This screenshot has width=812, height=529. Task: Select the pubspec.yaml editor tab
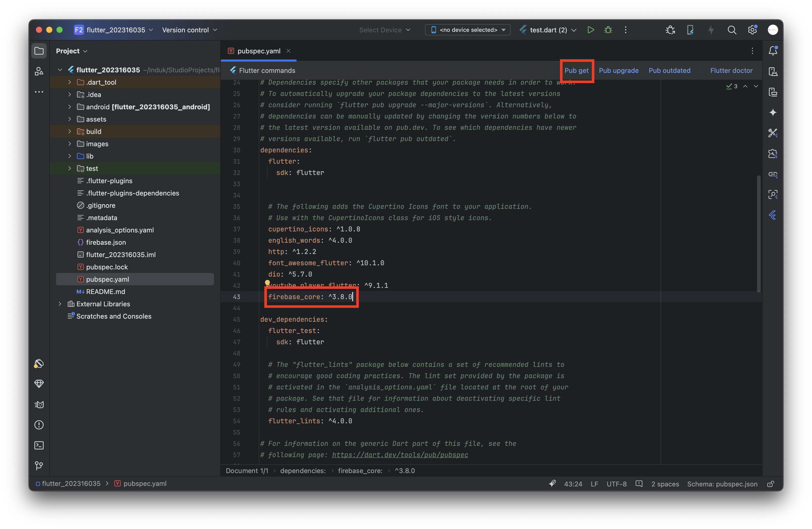tap(259, 51)
